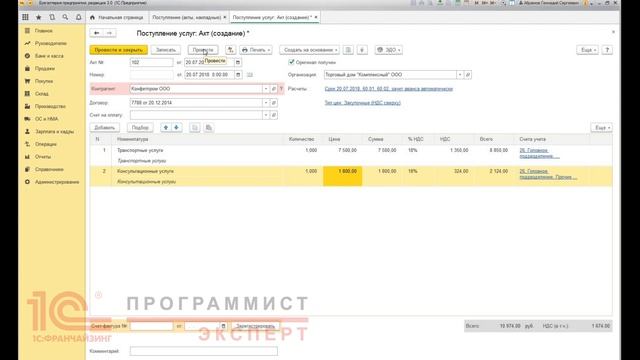Click Записать button
640x360 pixels.
click(166, 50)
